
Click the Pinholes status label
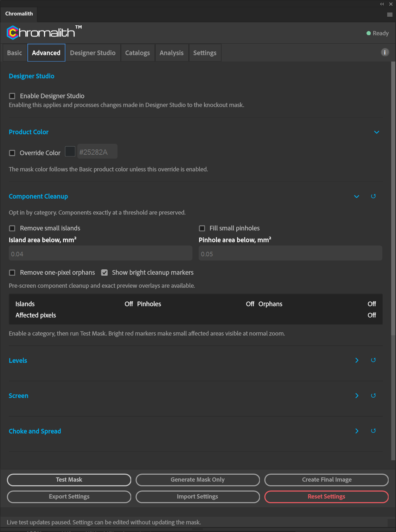click(149, 304)
